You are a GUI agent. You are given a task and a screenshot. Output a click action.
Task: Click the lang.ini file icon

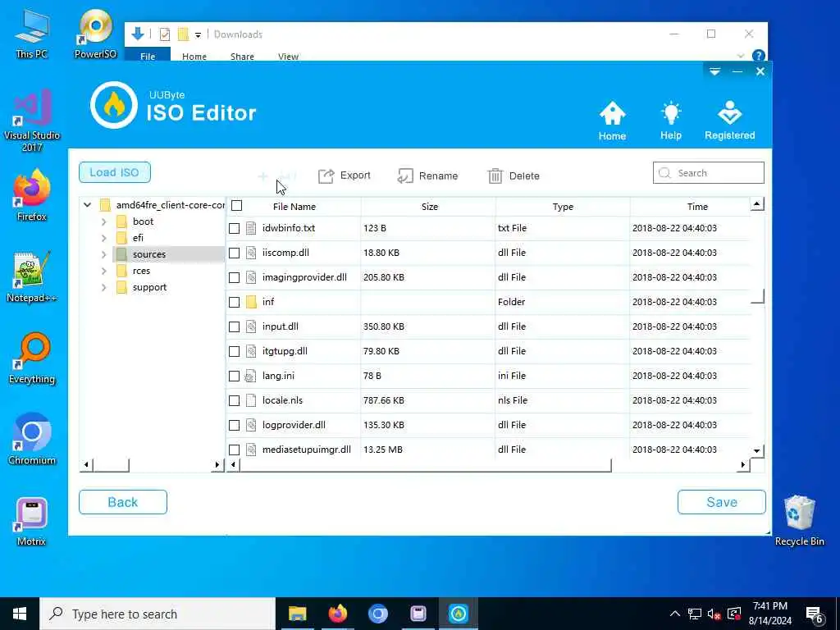pos(251,376)
